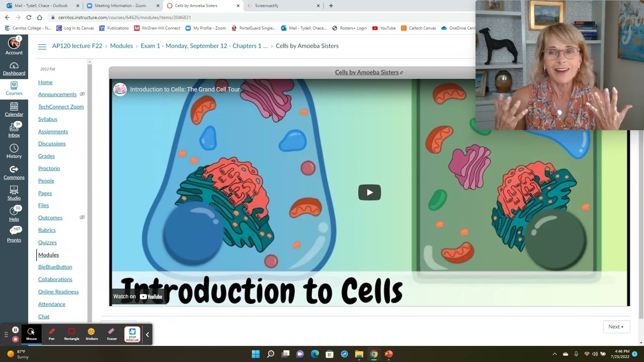This screenshot has height=362, width=644.
Task: Open the Grades page
Action: click(46, 156)
